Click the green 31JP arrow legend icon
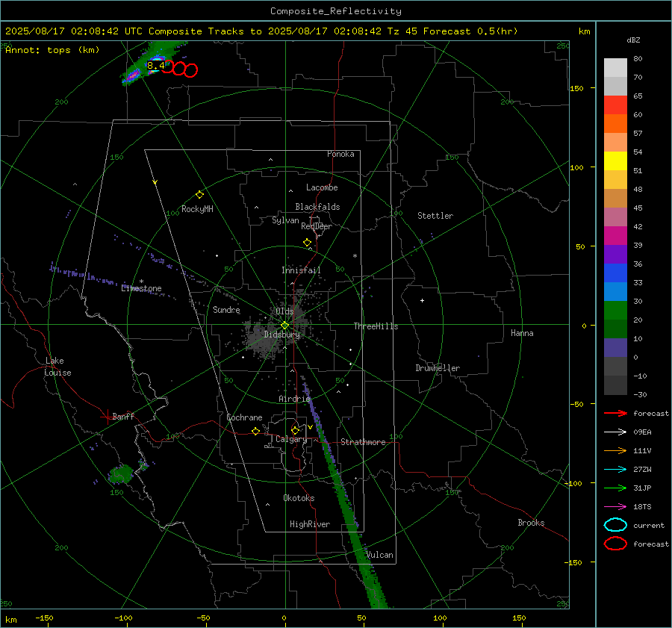The width and height of the screenshot is (672, 628). 615,488
